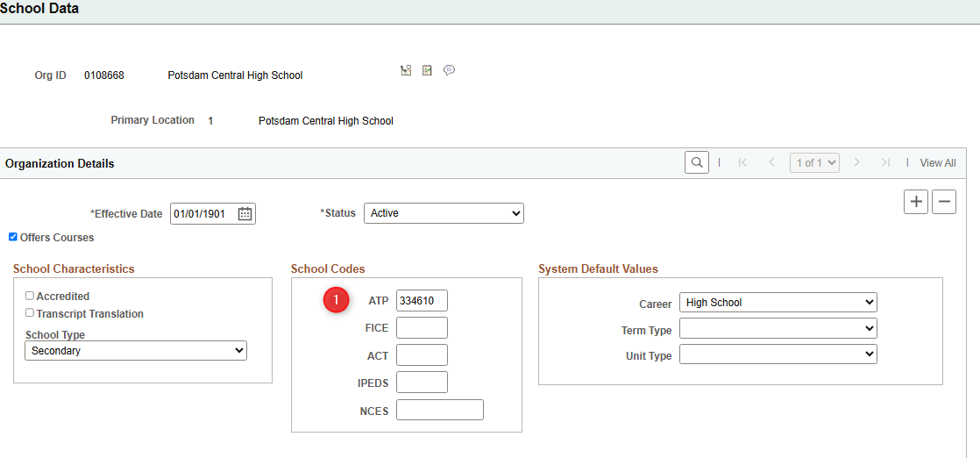Open the Career dropdown
980x458 pixels.
coord(778,302)
